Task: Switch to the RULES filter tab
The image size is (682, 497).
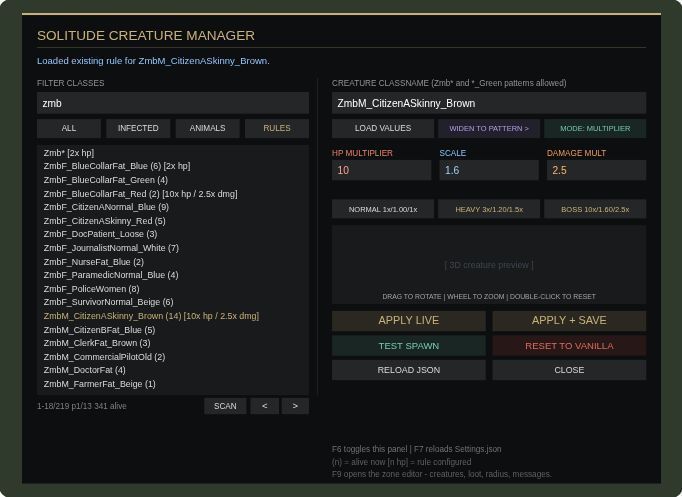Action: [x=277, y=128]
